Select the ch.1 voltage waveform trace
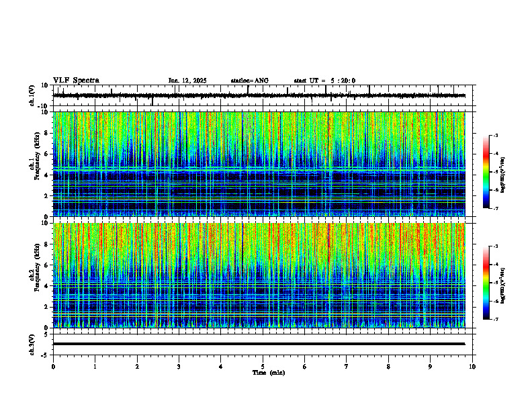The height and width of the screenshot is (411, 532). [x=259, y=95]
